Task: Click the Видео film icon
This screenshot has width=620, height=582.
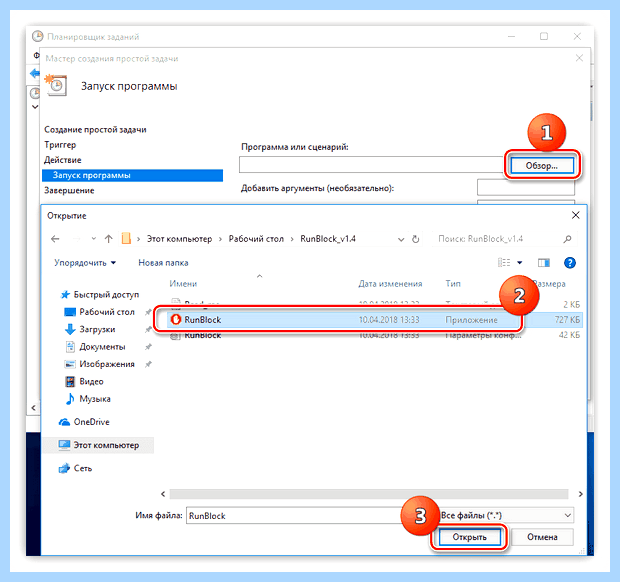Action: coord(70,381)
